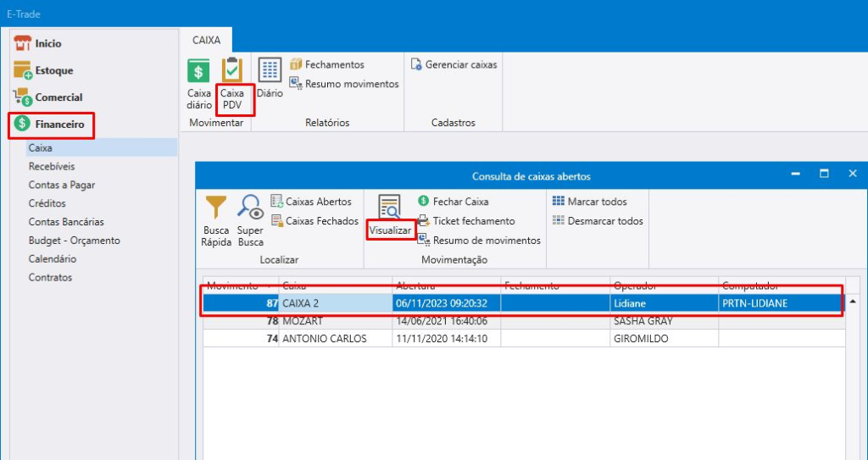
Task: Click Gerenciar caixas in Cadastros
Action: click(x=453, y=64)
